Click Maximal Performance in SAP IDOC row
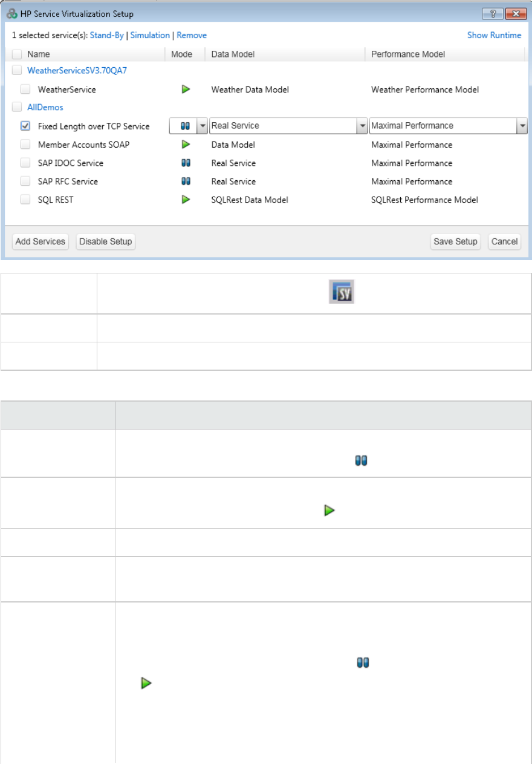 [x=412, y=163]
